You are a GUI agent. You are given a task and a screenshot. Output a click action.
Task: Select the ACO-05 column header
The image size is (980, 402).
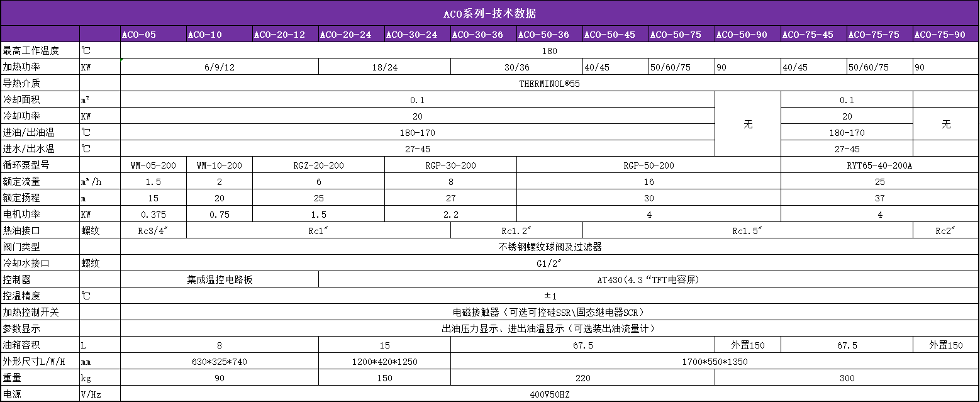(152, 34)
